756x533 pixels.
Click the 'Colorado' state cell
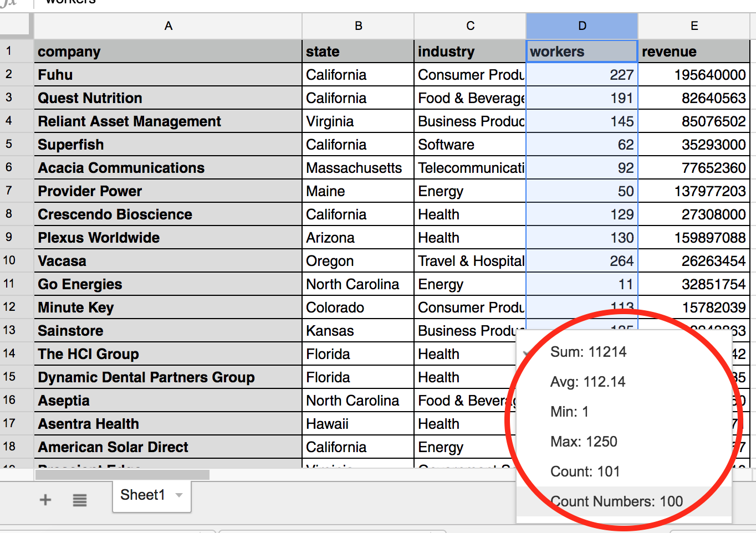[x=359, y=307]
